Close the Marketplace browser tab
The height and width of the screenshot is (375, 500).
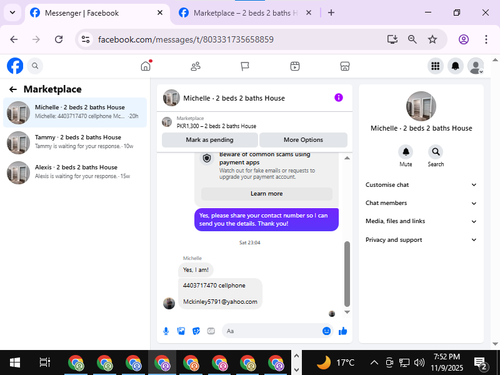[x=309, y=13]
